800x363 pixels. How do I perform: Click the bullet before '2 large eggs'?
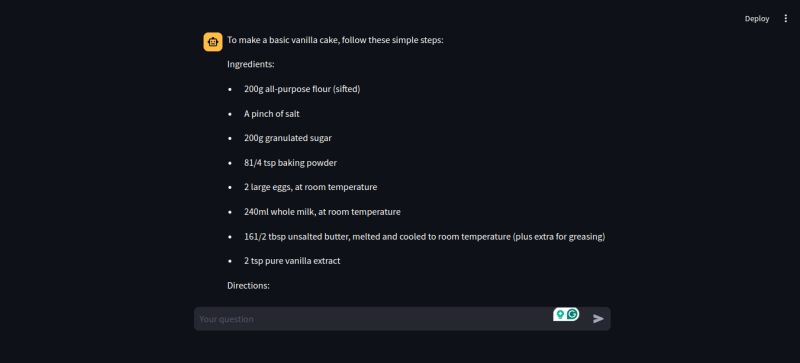click(x=230, y=188)
